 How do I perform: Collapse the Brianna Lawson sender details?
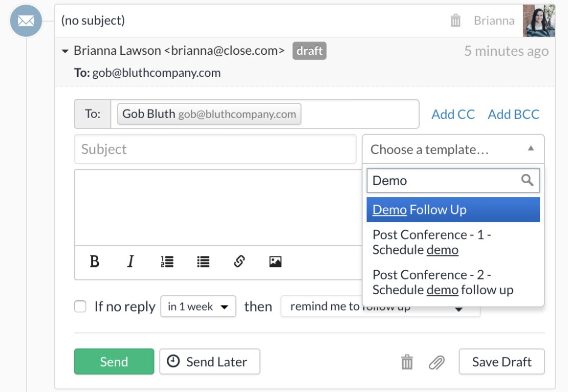click(x=65, y=51)
